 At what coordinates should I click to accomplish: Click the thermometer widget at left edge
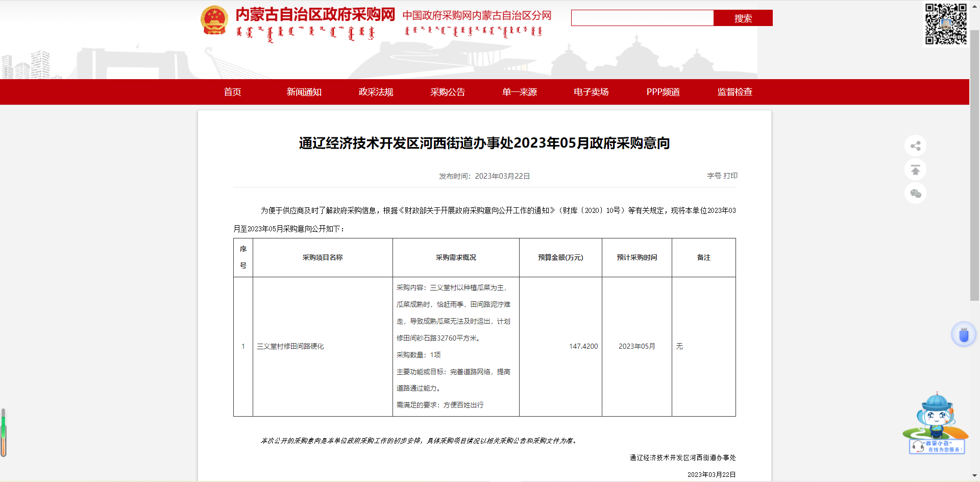(4, 432)
